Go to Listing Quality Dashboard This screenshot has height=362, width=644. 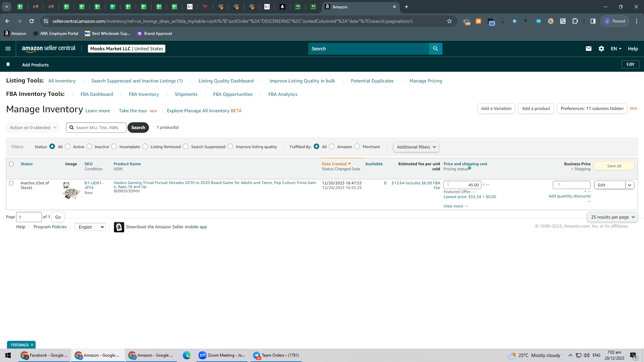click(226, 81)
